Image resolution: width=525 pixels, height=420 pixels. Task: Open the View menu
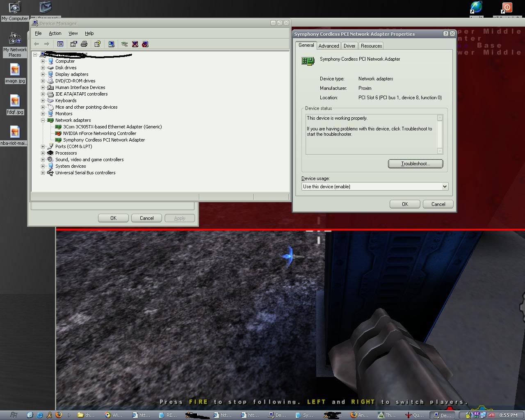point(73,33)
